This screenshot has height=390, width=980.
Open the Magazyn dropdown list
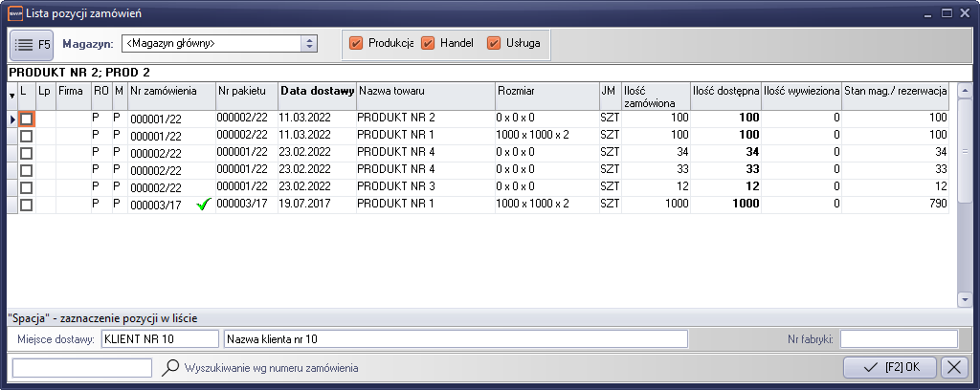click(x=308, y=43)
